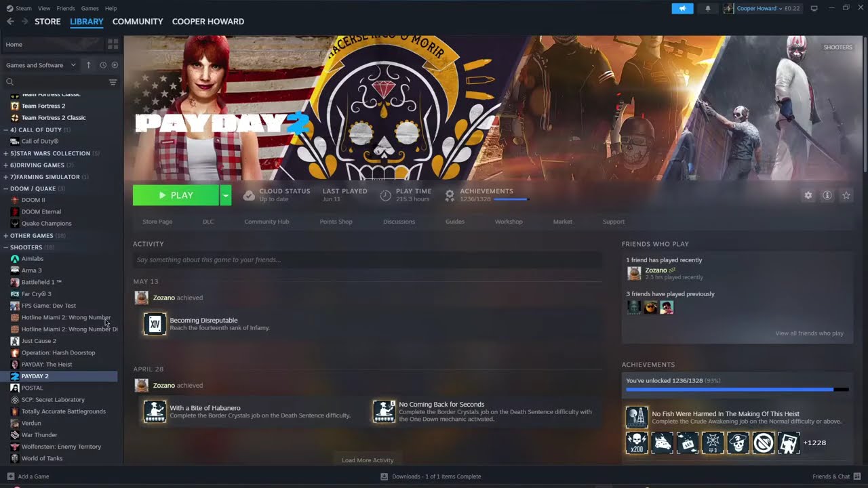
Task: Click the Add a Game plus icon
Action: [10, 476]
